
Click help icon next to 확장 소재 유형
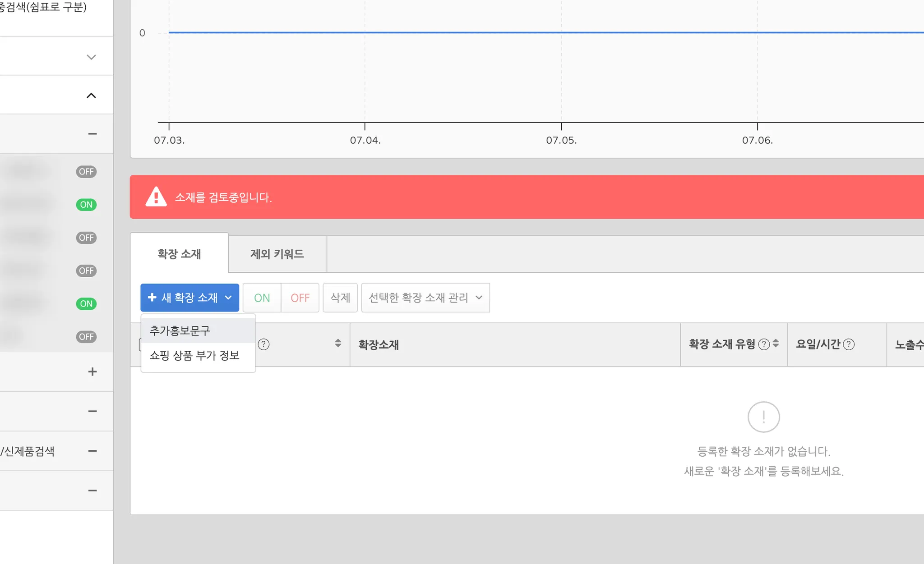pos(764,344)
